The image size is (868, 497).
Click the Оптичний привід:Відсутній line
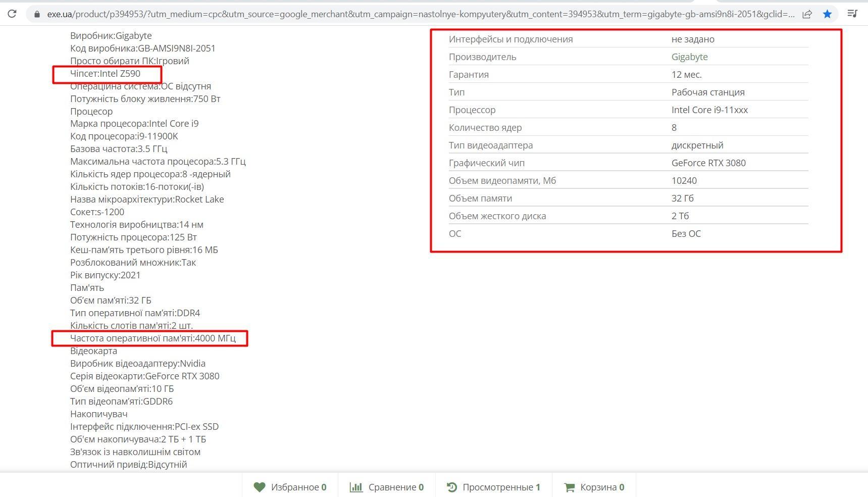[x=128, y=465]
